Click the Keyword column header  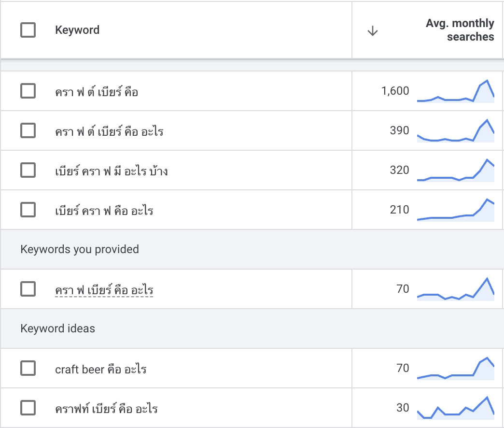click(x=77, y=30)
